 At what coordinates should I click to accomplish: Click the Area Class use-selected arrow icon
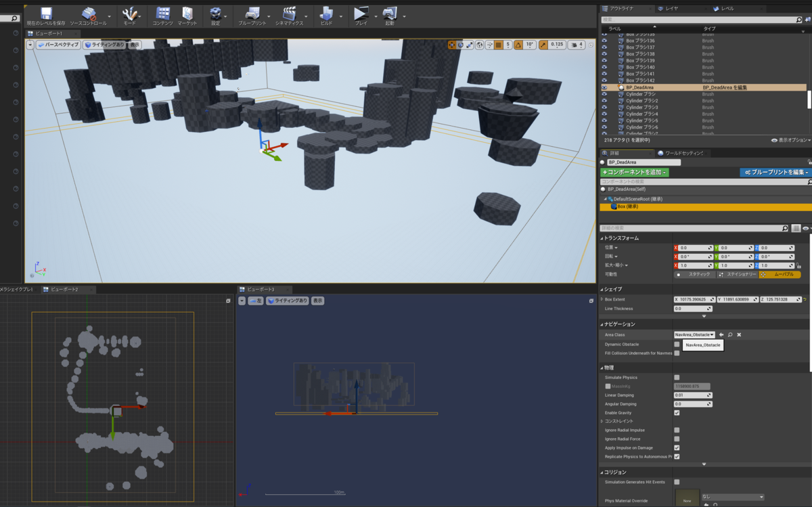click(721, 334)
